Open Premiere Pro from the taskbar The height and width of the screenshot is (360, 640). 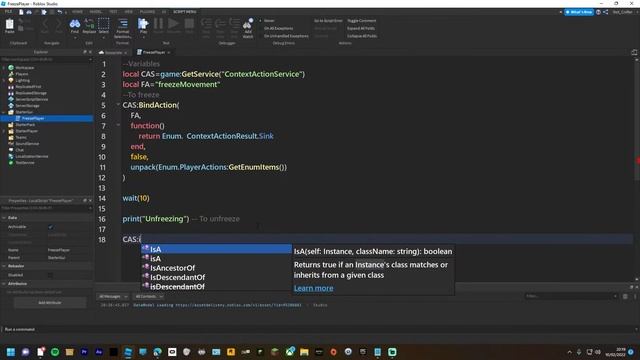84,352
